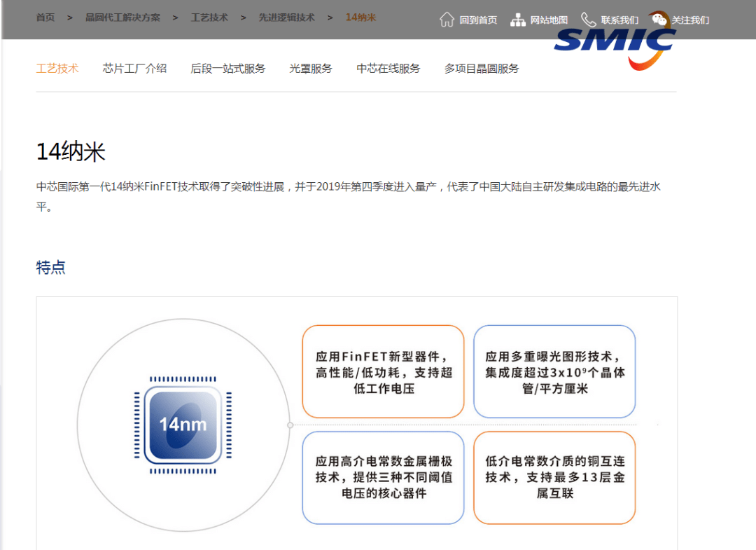
Task: Select the FinFET 新型器件 feature card
Action: 382,371
